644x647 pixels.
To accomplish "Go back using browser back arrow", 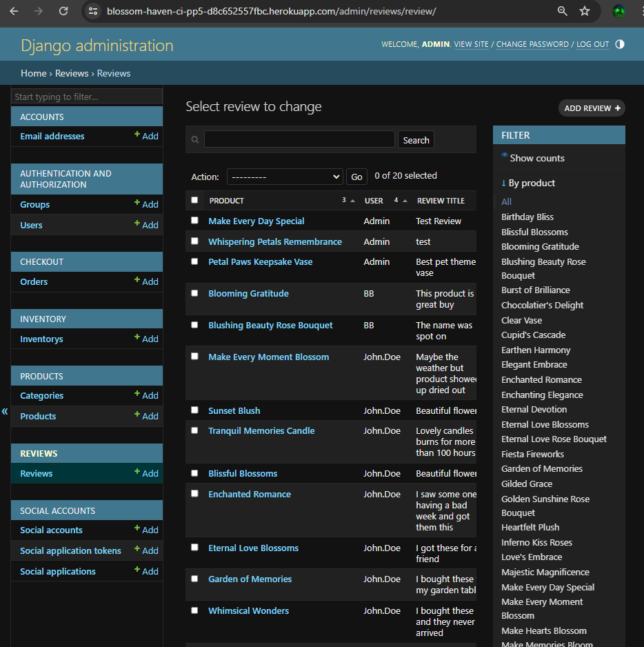I will (x=14, y=11).
